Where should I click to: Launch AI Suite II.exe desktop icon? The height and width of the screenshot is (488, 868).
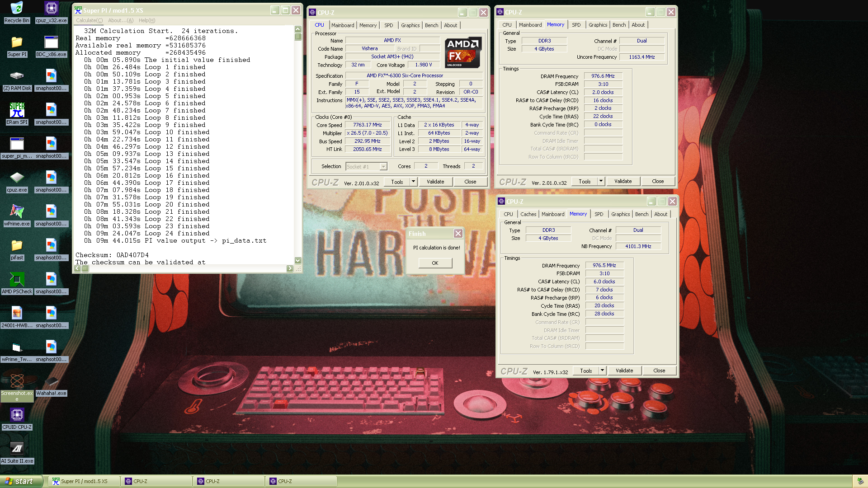[x=17, y=453]
